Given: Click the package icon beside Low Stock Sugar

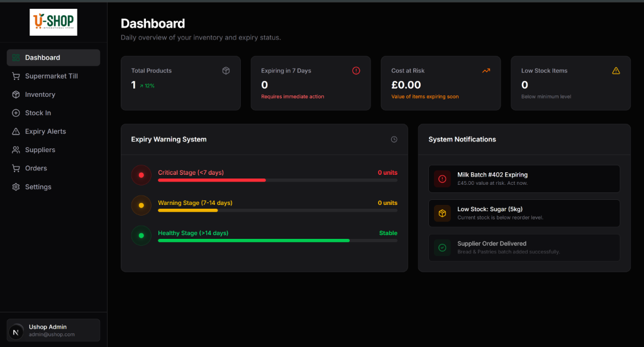Looking at the screenshot, I should pyautogui.click(x=442, y=214).
